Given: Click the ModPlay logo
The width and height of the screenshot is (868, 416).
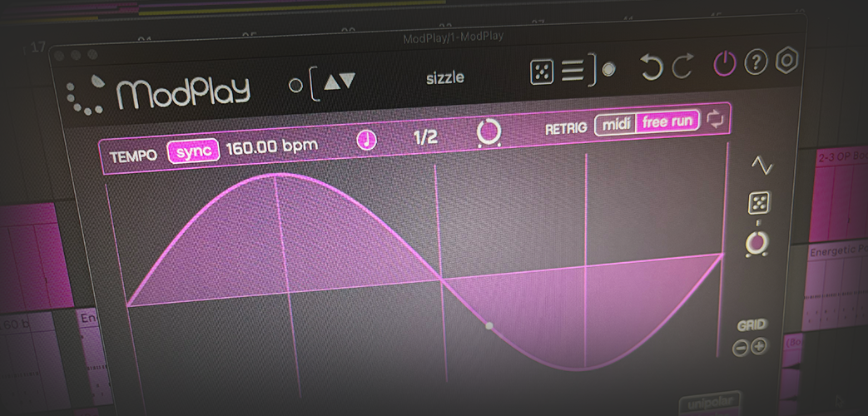Looking at the screenshot, I should (x=158, y=93).
